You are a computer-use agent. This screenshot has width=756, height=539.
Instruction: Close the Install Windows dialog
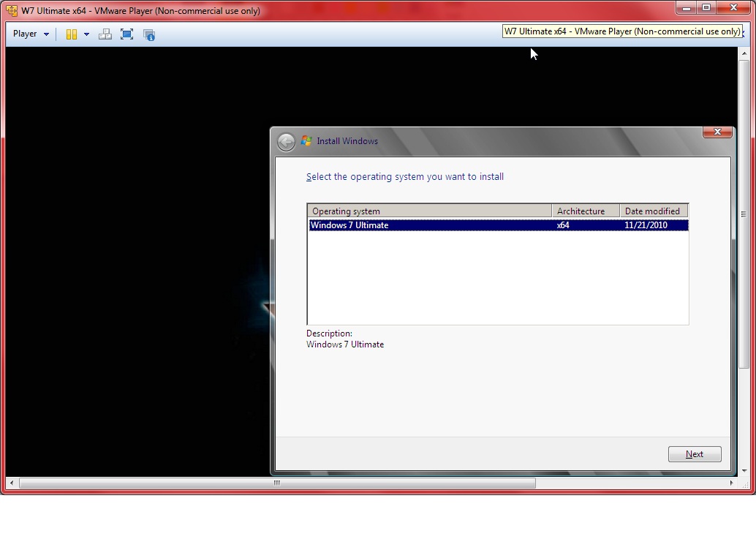717,132
